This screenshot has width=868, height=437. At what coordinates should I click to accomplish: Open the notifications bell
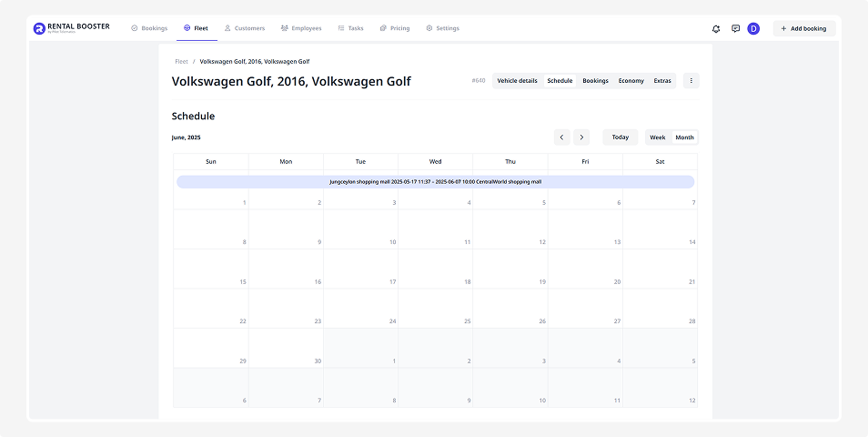(716, 28)
